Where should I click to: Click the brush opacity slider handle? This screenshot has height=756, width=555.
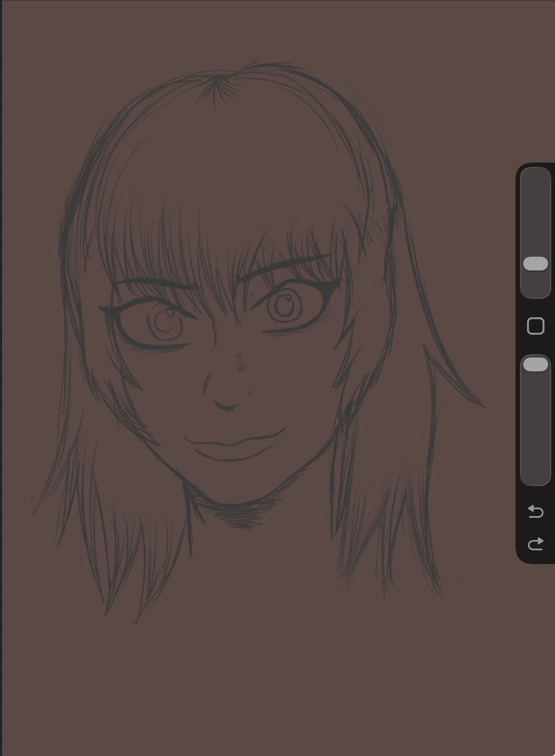[535, 364]
